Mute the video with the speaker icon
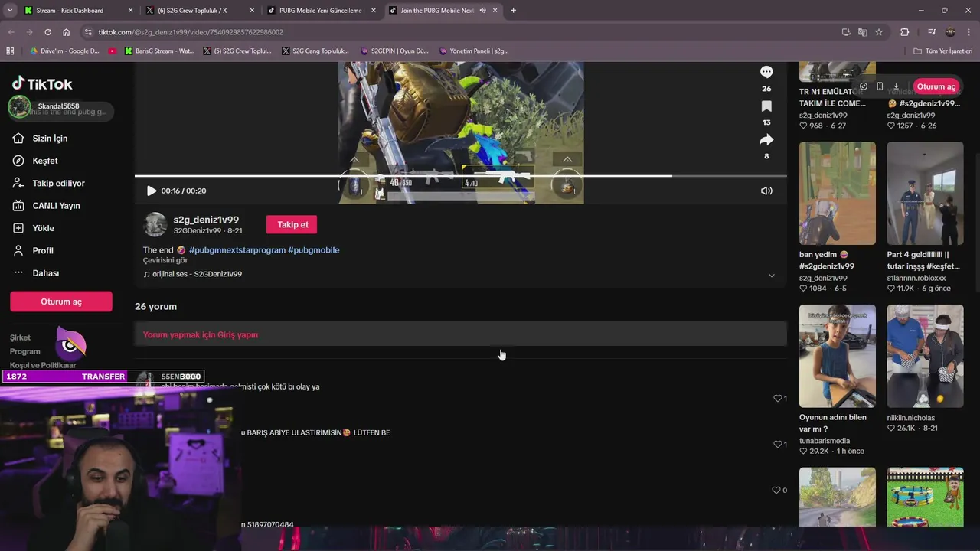 (x=766, y=191)
